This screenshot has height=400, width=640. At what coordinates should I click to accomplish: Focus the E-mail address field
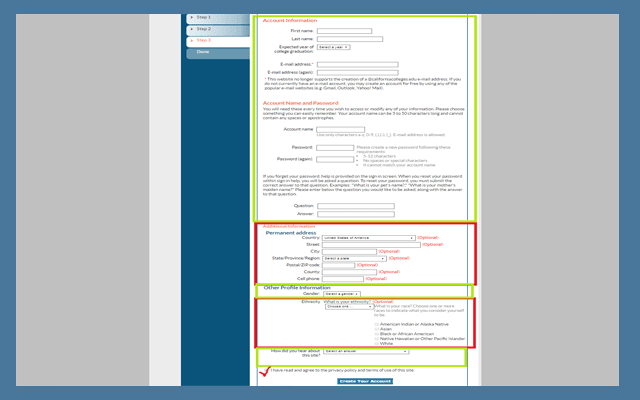358,64
